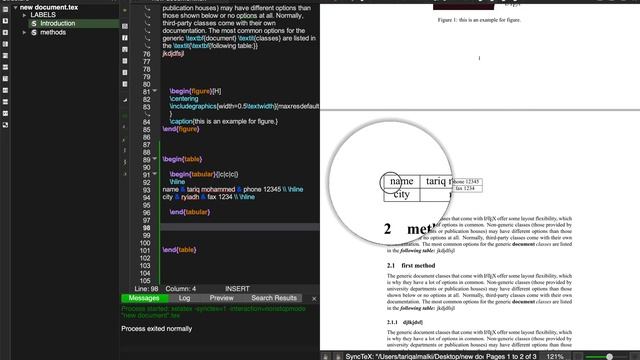
Task: Collapse the new document.tex tree root
Action: click(x=15, y=7)
